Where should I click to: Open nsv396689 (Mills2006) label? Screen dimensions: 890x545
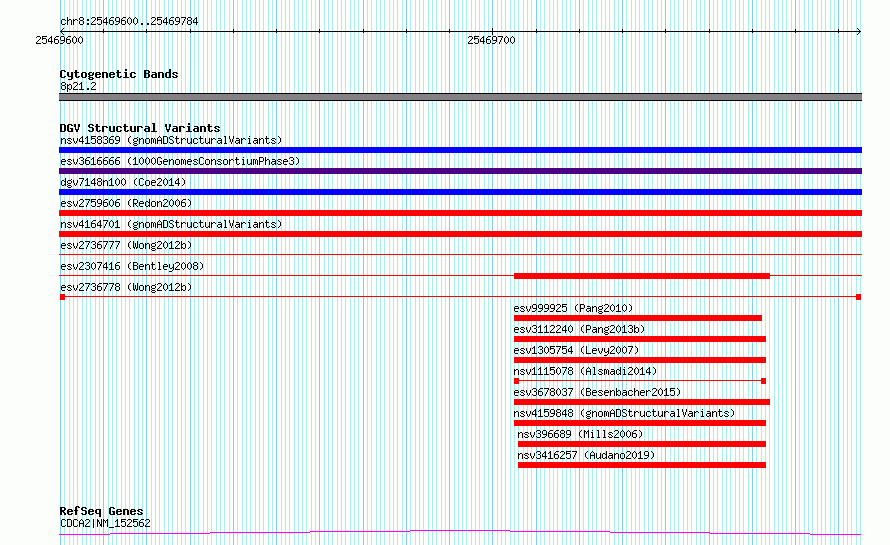coord(580,434)
